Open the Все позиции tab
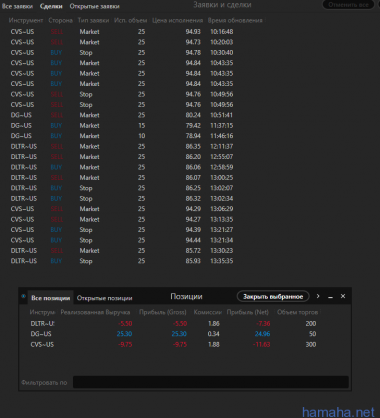Screen dimensions: 380x418 pyautogui.click(x=51, y=298)
